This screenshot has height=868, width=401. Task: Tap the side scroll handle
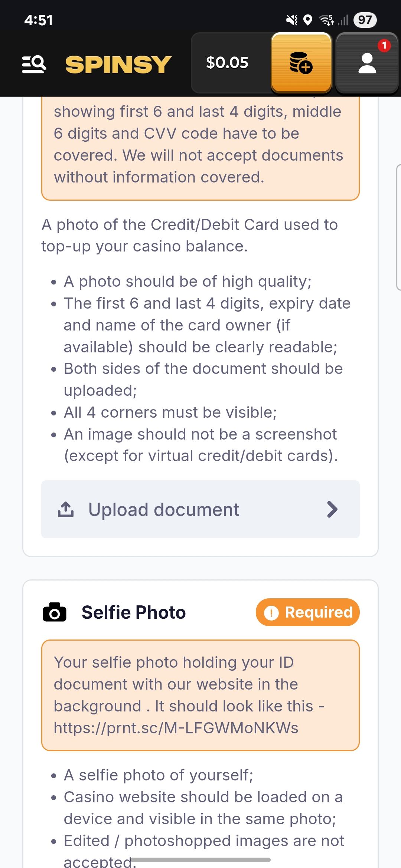tap(398, 226)
